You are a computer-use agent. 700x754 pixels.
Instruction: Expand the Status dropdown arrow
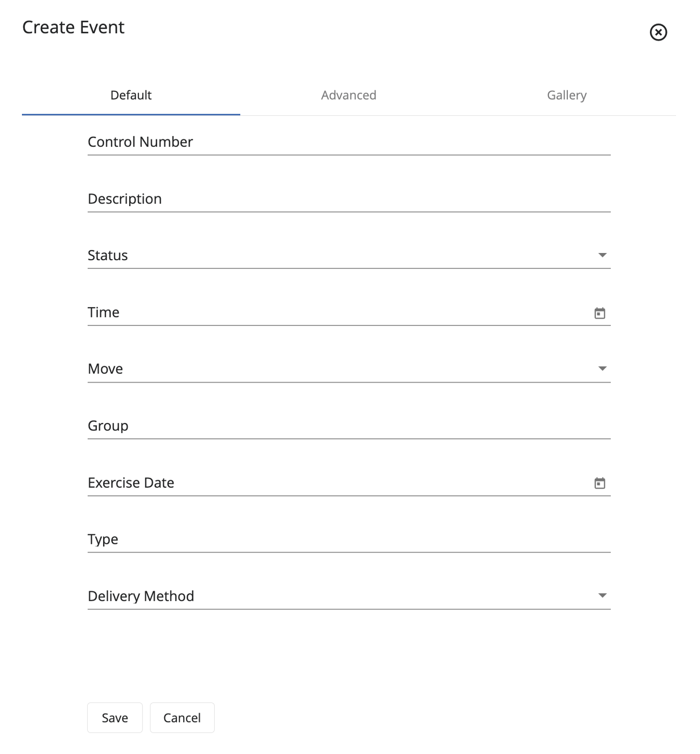[602, 255]
